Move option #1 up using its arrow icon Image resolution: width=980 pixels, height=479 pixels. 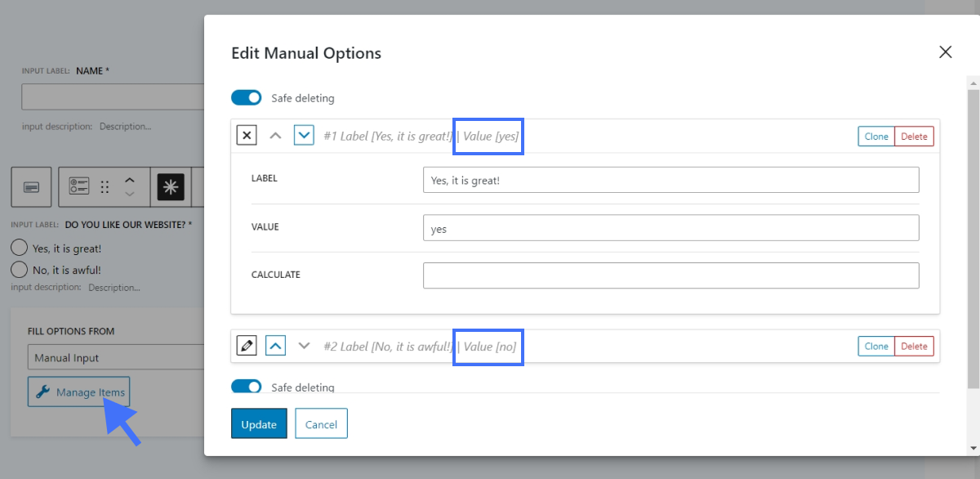pos(276,136)
